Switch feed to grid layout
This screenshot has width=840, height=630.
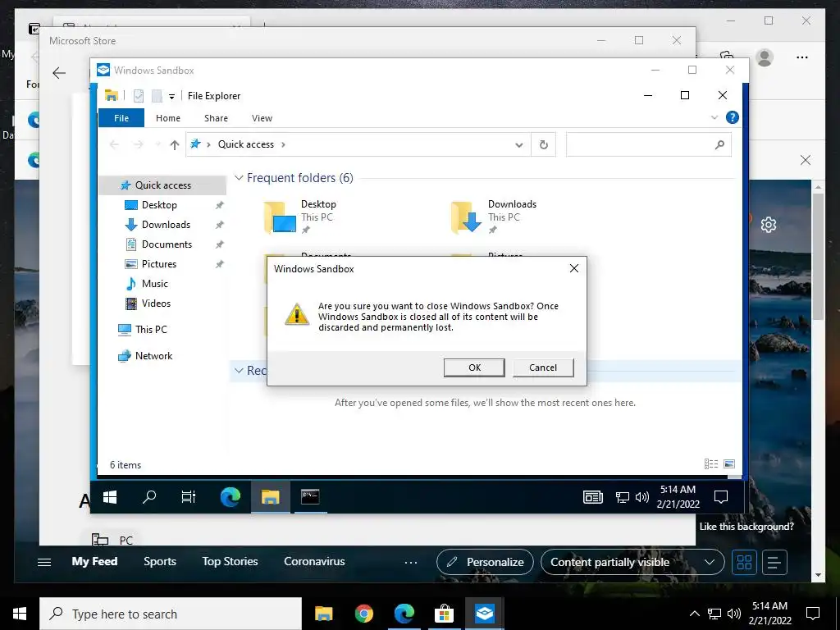[x=744, y=563]
